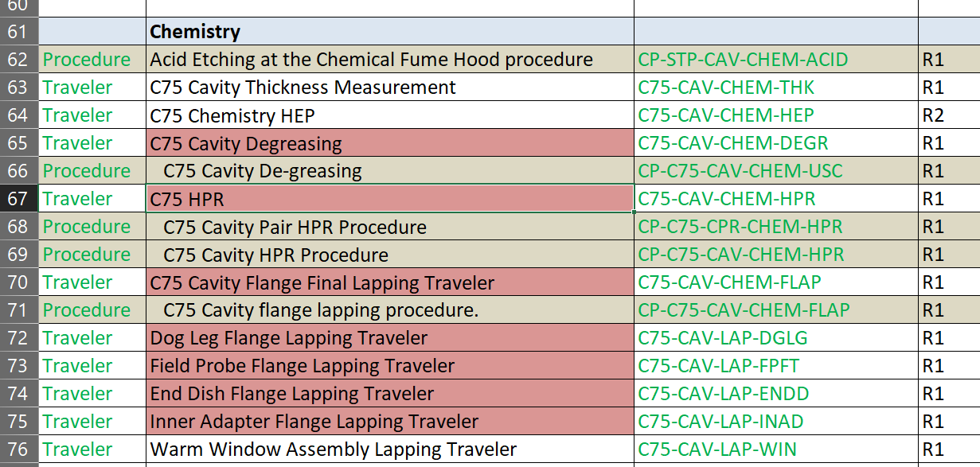Click the C75 Cavity Thickness Measurement cell

390,88
